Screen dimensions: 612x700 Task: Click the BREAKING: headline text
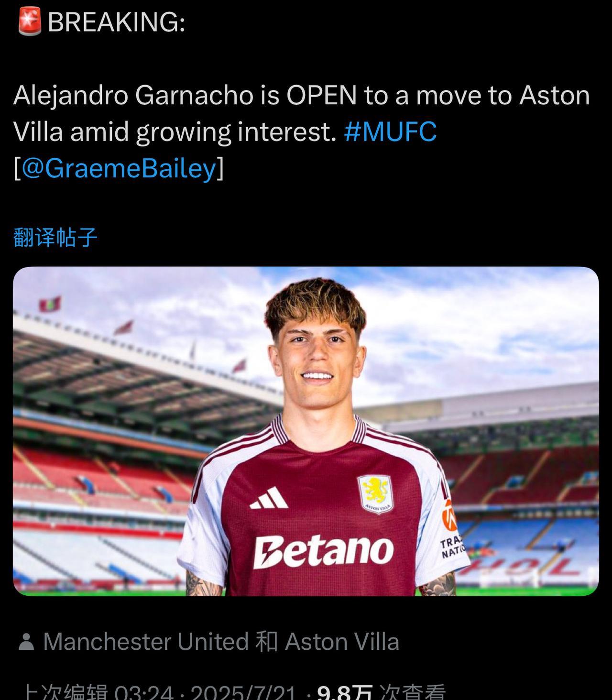pos(116,22)
